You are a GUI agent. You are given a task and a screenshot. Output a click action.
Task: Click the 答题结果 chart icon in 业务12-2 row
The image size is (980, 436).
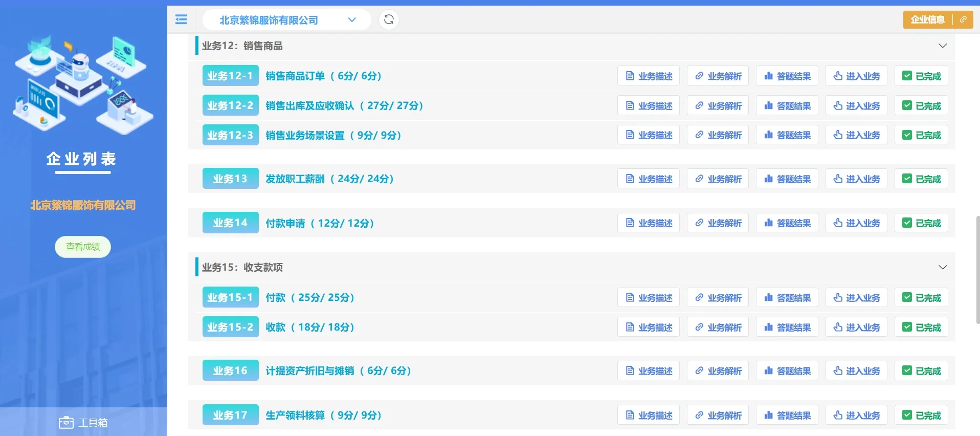(x=768, y=105)
